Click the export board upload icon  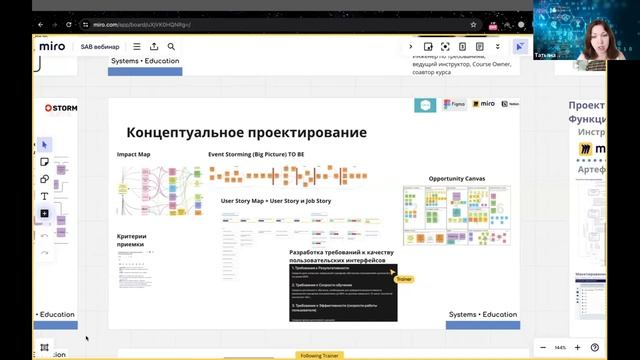(154, 47)
